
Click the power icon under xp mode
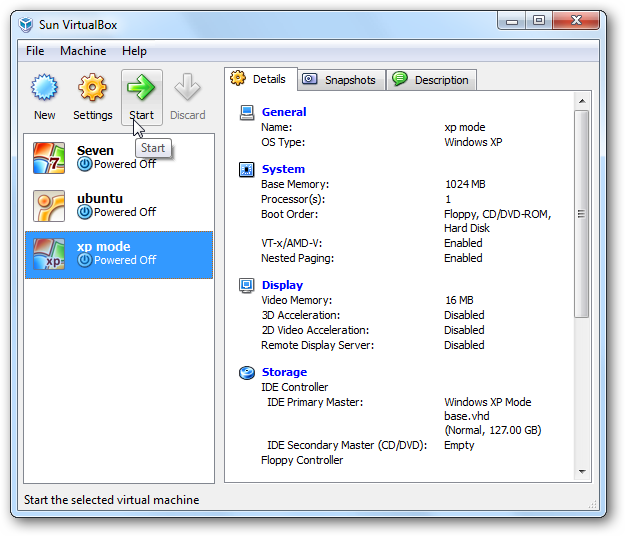pyautogui.click(x=85, y=260)
